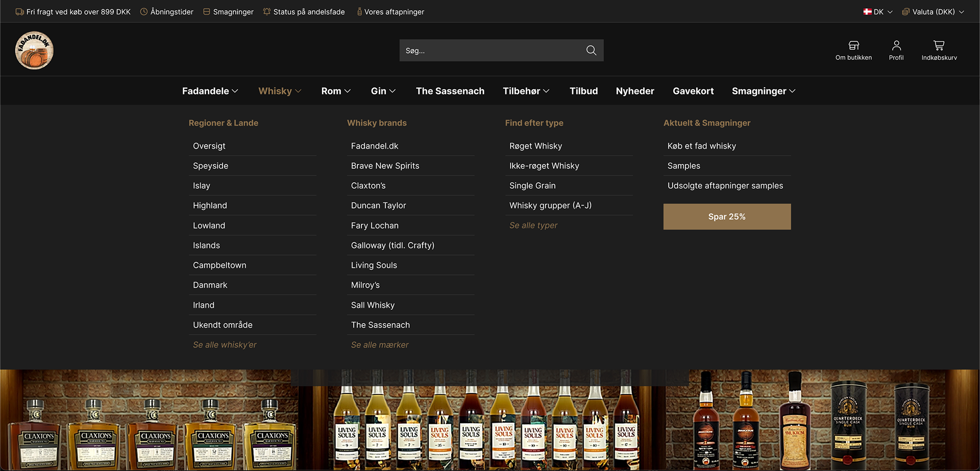Expand the Smagninger navigation menu
This screenshot has width=980, height=471.
tap(764, 91)
